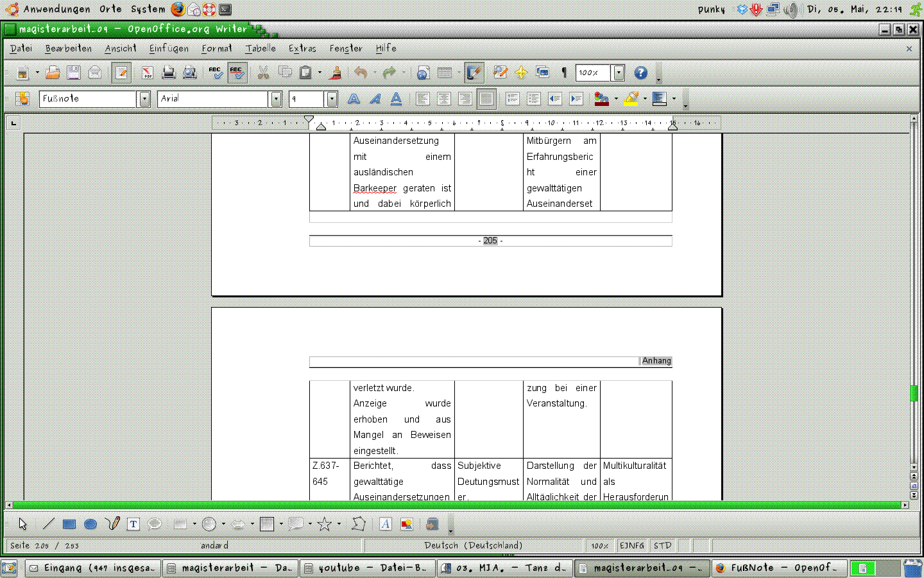Image resolution: width=924 pixels, height=578 pixels.
Task: Toggle AutoSpellcheck on or off
Action: click(x=237, y=73)
